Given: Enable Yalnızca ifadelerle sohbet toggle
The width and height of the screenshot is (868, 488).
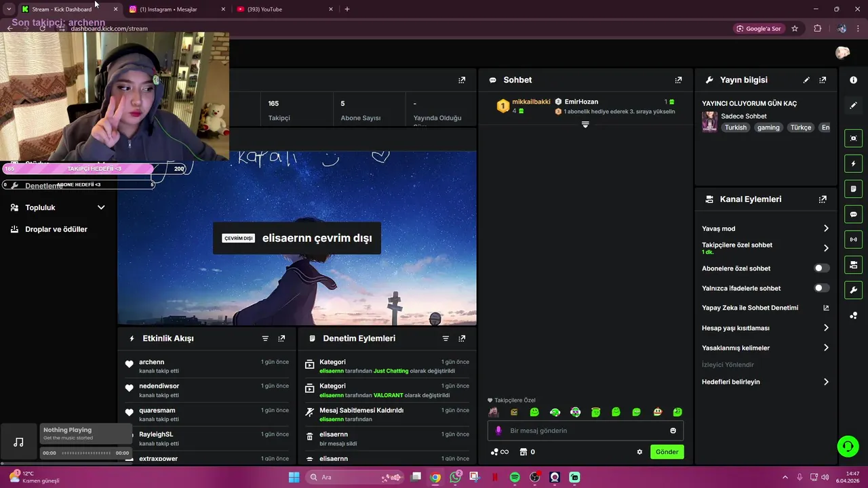Looking at the screenshot, I should (x=821, y=288).
